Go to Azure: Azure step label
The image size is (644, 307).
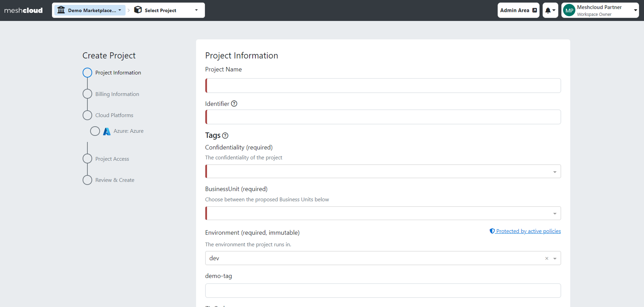click(x=128, y=131)
